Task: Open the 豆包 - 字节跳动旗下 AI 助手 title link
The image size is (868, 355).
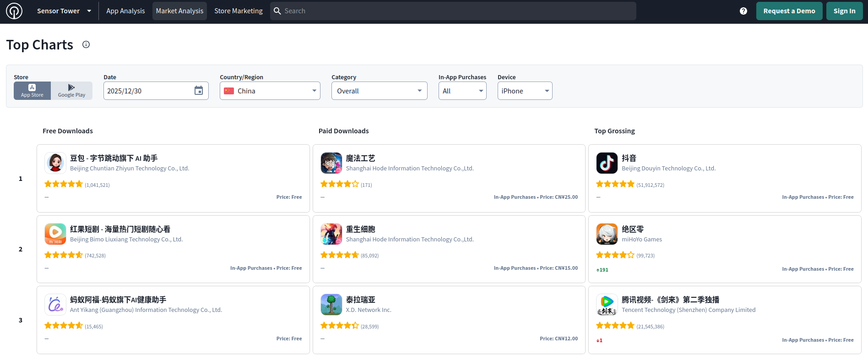Action: click(x=114, y=158)
